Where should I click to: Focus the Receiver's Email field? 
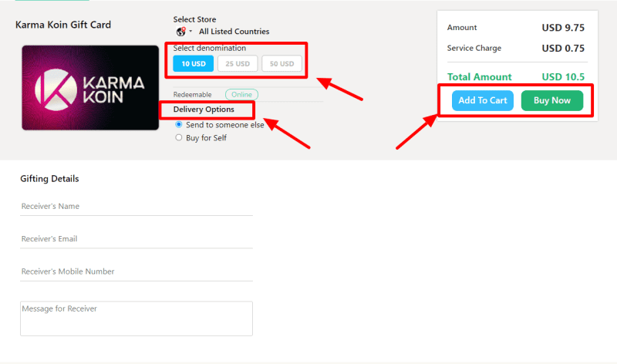pos(137,239)
